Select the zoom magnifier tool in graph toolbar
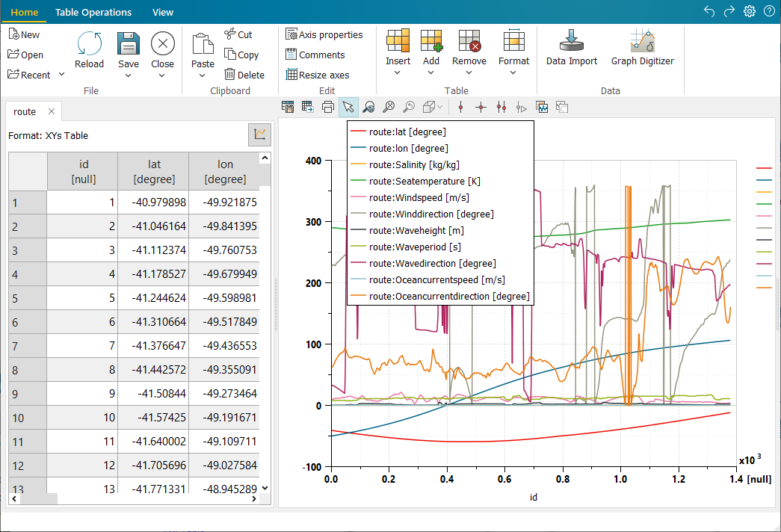 coord(368,107)
